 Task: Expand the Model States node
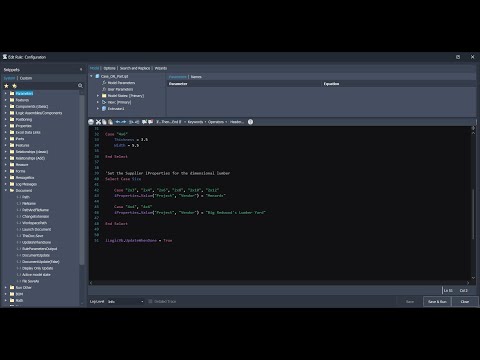(x=98, y=96)
